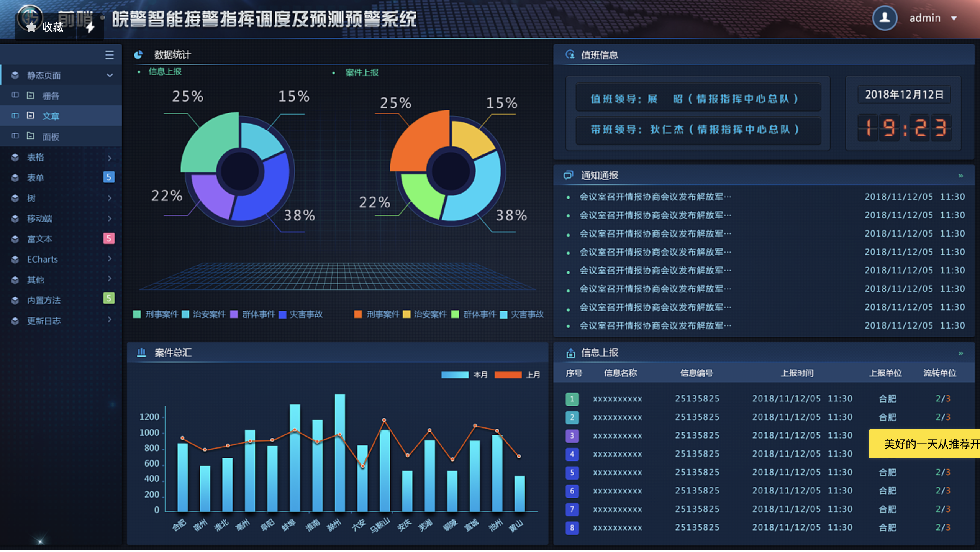Toggle 上月 legend series in bar chart

(508, 375)
